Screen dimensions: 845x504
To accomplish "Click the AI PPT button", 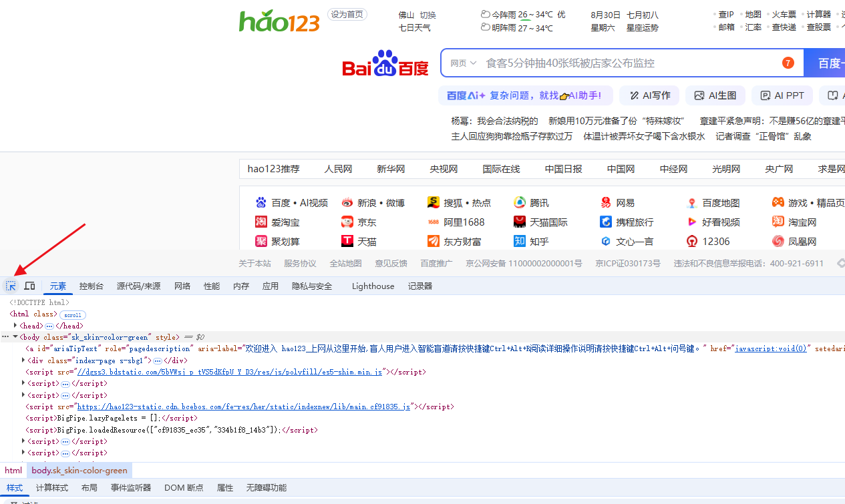I will coord(782,95).
